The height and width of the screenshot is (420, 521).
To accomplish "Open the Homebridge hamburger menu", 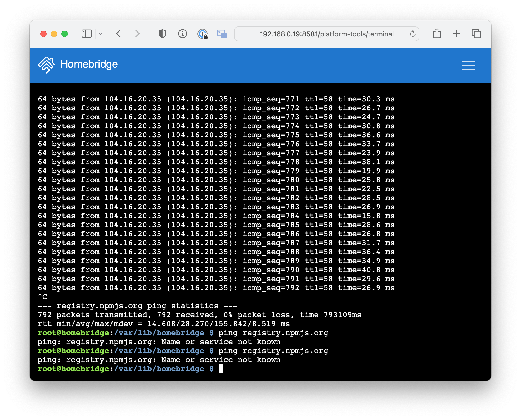I will [x=468, y=65].
